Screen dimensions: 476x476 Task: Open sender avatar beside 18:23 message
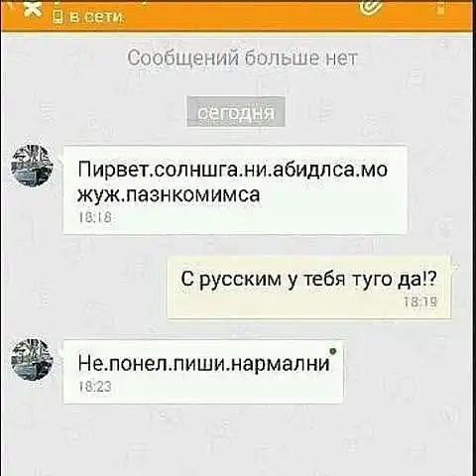(32, 361)
